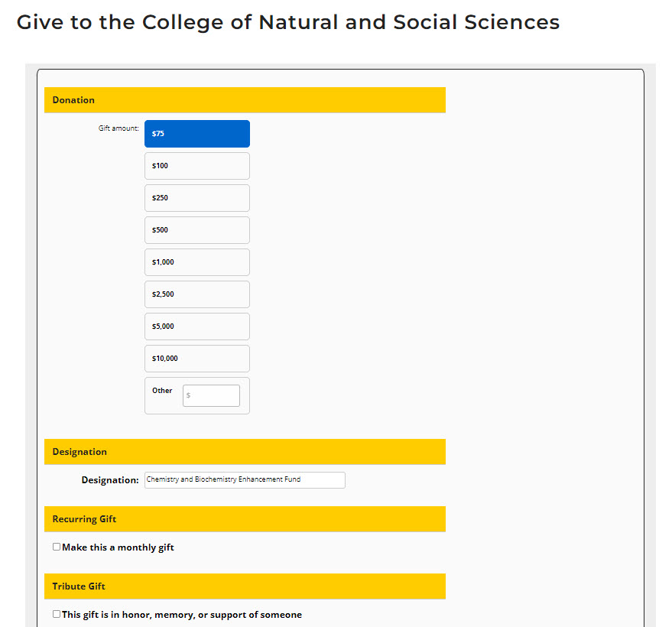
Task: Click the 'Gift amount:' label
Action: [118, 128]
